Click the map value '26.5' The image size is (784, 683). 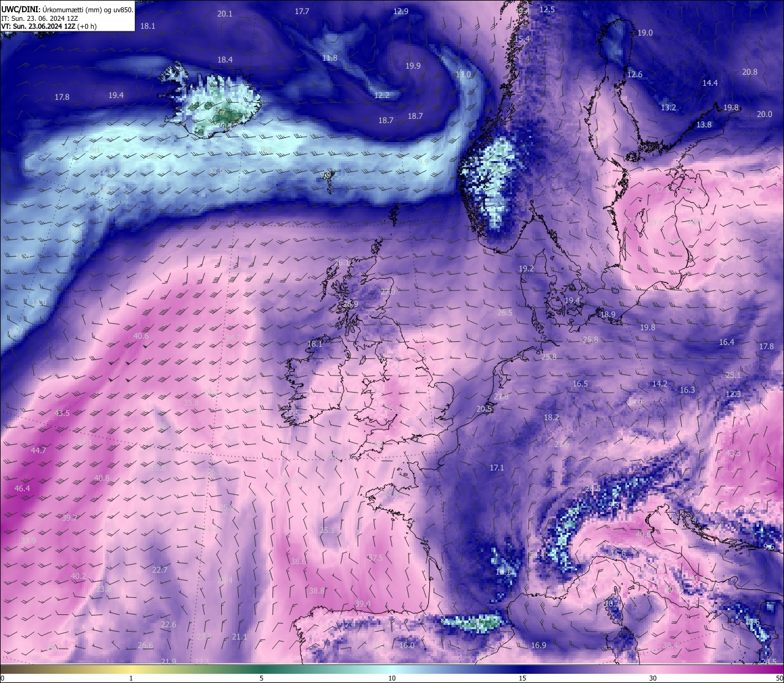click(x=505, y=312)
